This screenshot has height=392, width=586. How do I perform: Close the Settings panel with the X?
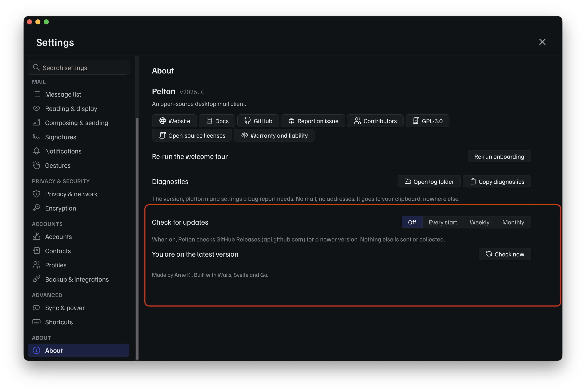542,42
